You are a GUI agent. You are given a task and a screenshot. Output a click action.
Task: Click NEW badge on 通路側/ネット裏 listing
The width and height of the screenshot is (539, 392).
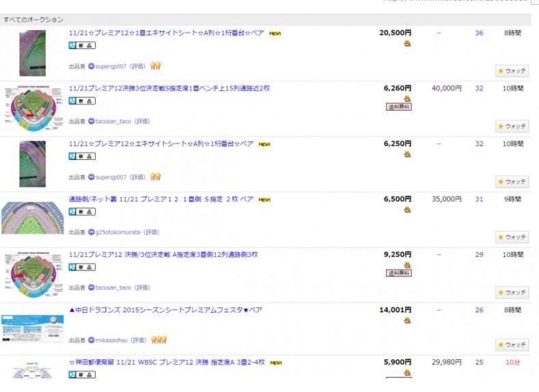click(264, 199)
